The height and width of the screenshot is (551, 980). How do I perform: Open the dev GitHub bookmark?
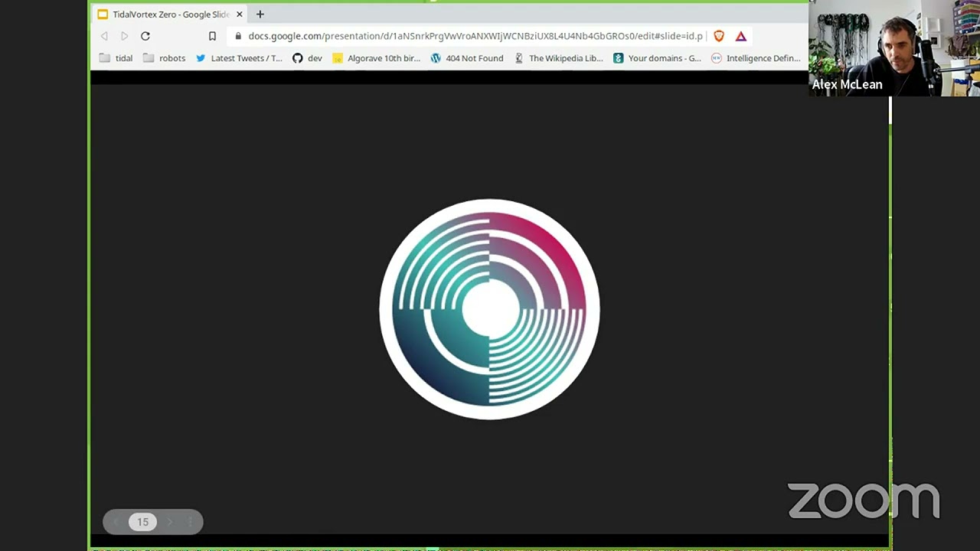pos(307,58)
